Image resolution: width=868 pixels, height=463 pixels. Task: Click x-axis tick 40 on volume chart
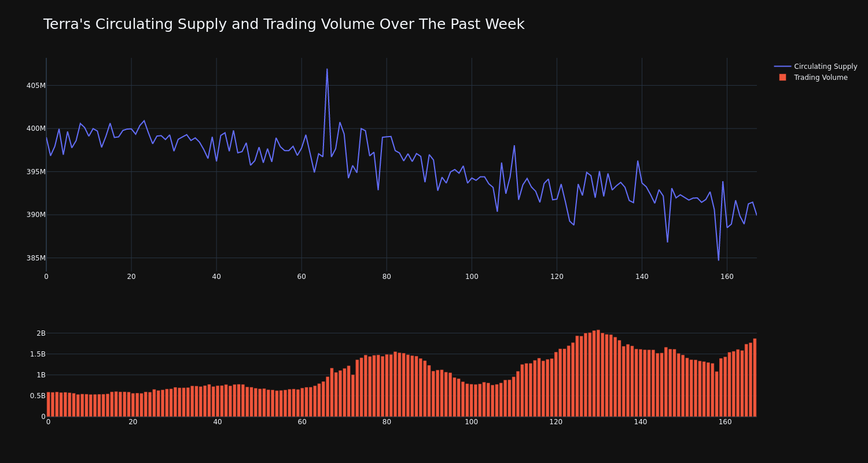tap(218, 422)
